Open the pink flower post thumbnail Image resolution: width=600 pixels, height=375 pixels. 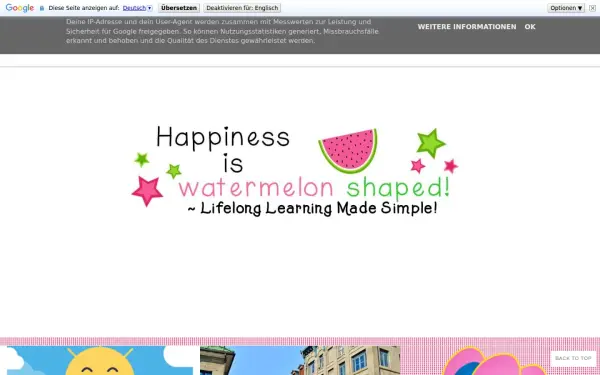[496, 360]
